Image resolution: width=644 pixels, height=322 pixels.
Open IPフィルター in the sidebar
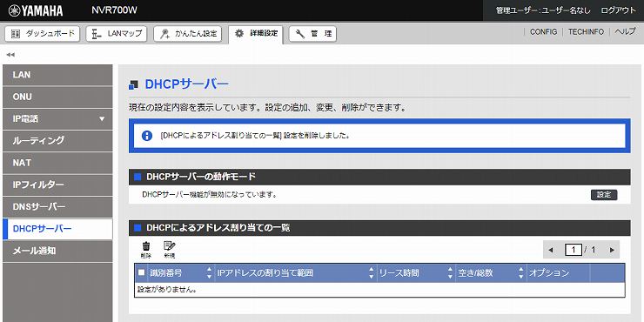click(x=57, y=184)
